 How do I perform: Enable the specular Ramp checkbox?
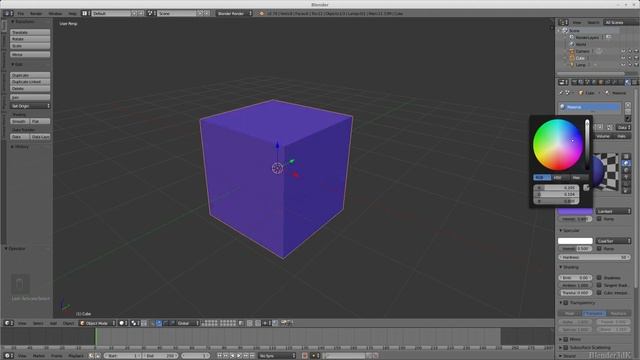(599, 249)
